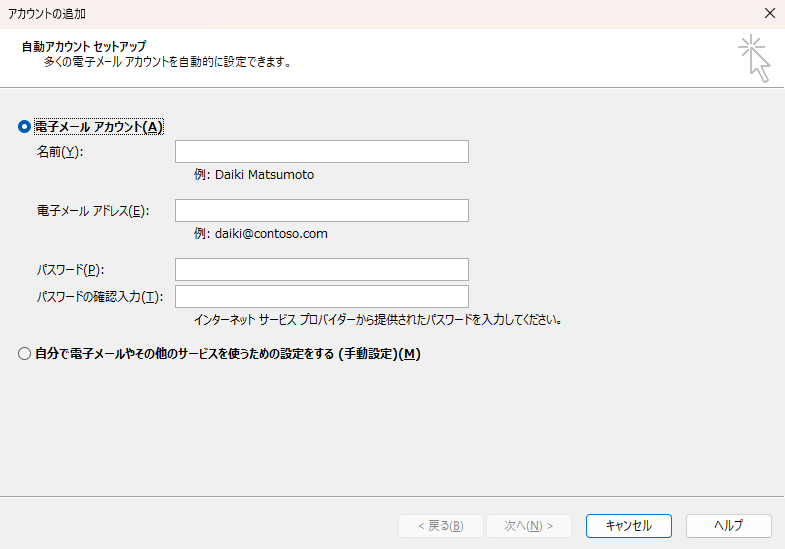Choose the 手動設定 manual setup option
785x549 pixels.
coord(25,354)
